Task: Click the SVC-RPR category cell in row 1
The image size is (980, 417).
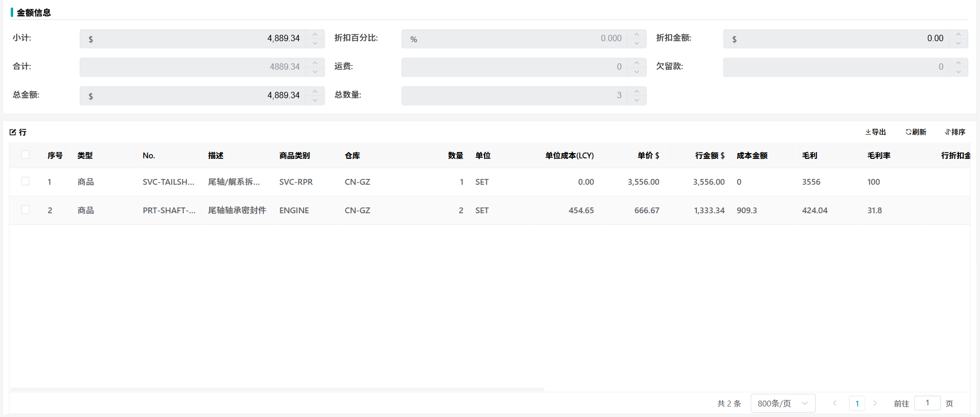Action: point(296,182)
